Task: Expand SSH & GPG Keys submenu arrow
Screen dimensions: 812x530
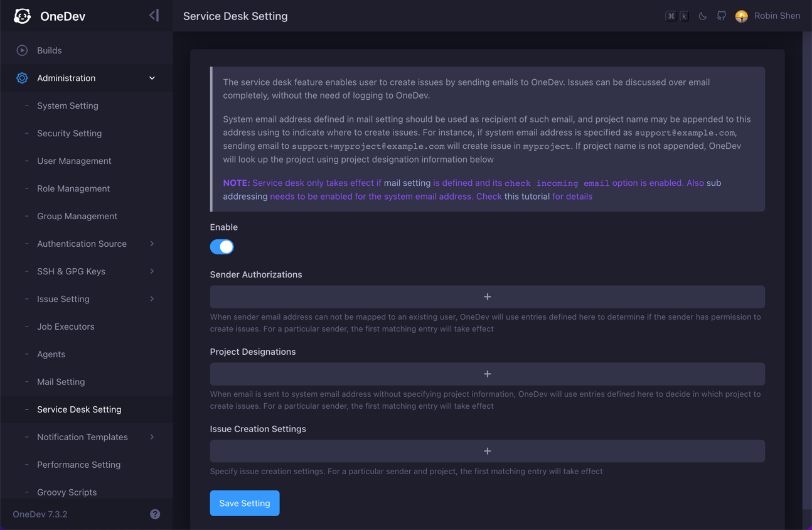Action: pos(152,271)
